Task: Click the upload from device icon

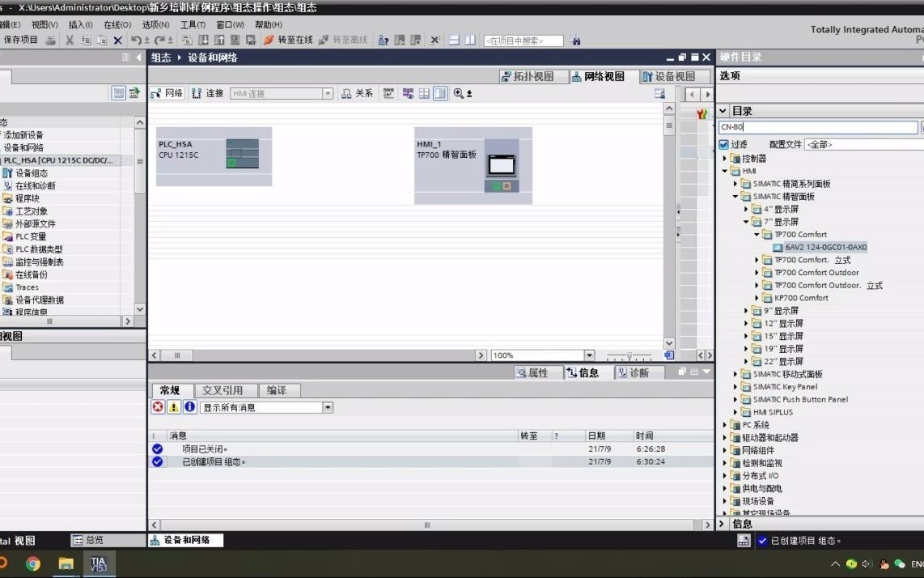Action: (x=219, y=40)
